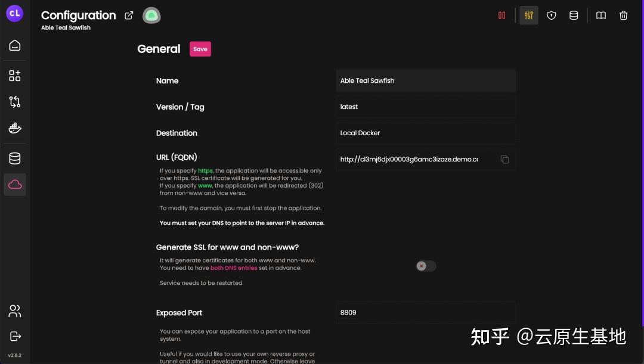Click the persistent storage database toolbar icon
644x364 pixels.
pos(574,15)
